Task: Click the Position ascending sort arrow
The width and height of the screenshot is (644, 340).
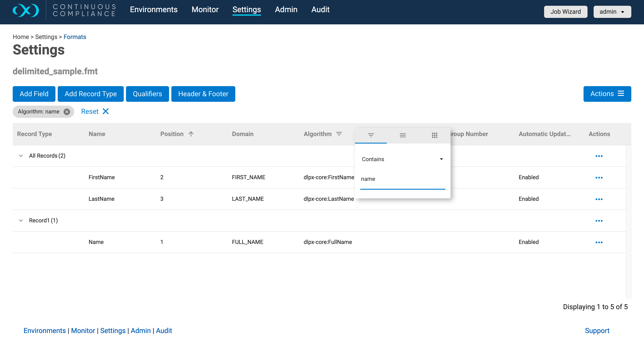Action: (191, 134)
